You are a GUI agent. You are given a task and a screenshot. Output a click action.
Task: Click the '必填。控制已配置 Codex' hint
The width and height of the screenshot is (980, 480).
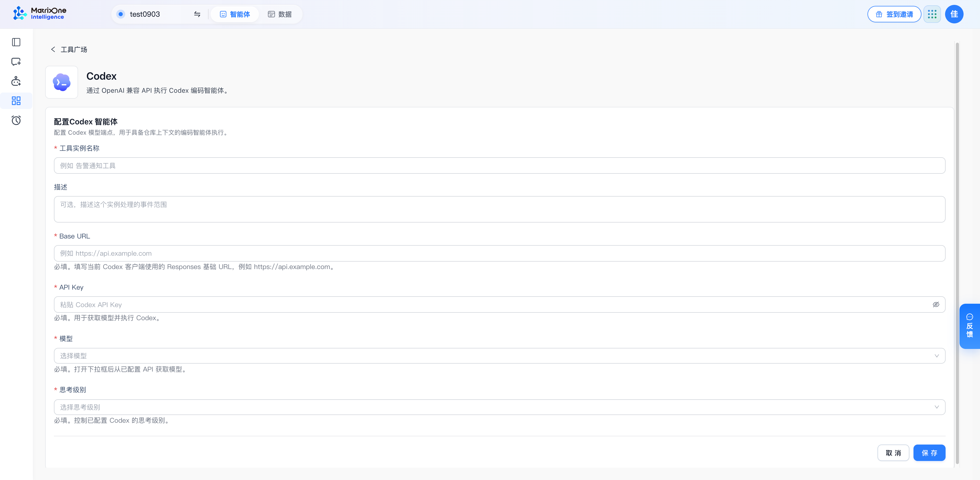click(x=112, y=421)
